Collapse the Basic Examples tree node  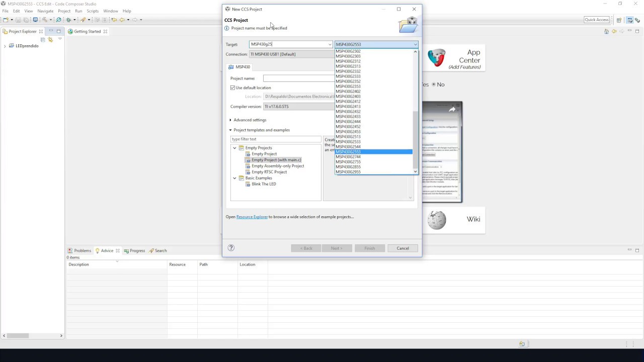[x=234, y=178]
